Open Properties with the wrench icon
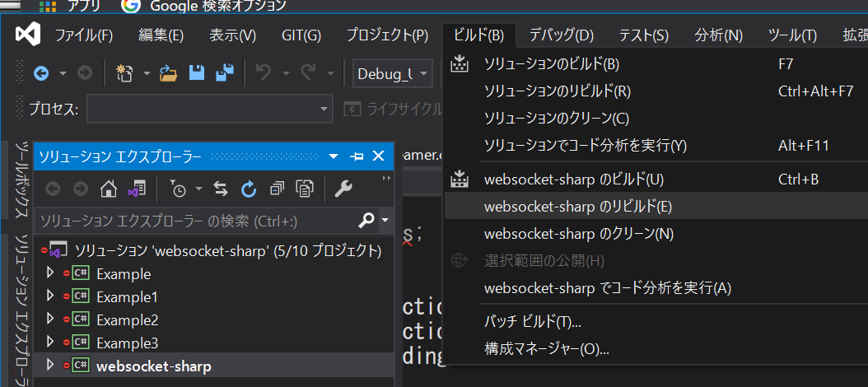This screenshot has width=868, height=387. [343, 189]
